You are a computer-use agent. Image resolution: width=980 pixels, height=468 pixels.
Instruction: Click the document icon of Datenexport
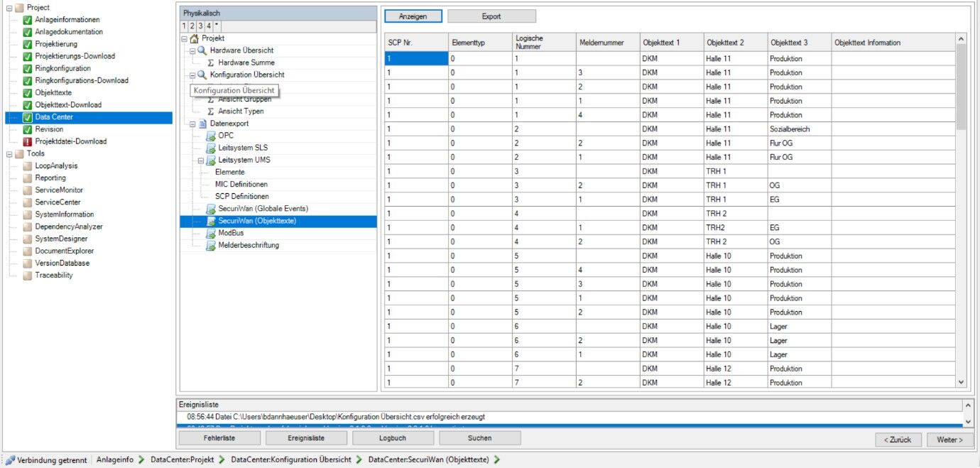point(202,124)
